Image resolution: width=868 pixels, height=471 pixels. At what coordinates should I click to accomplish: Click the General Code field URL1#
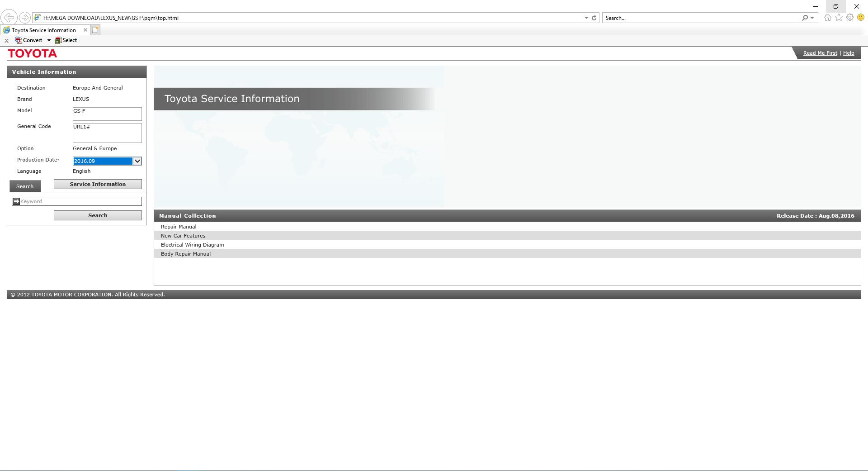tap(107, 133)
